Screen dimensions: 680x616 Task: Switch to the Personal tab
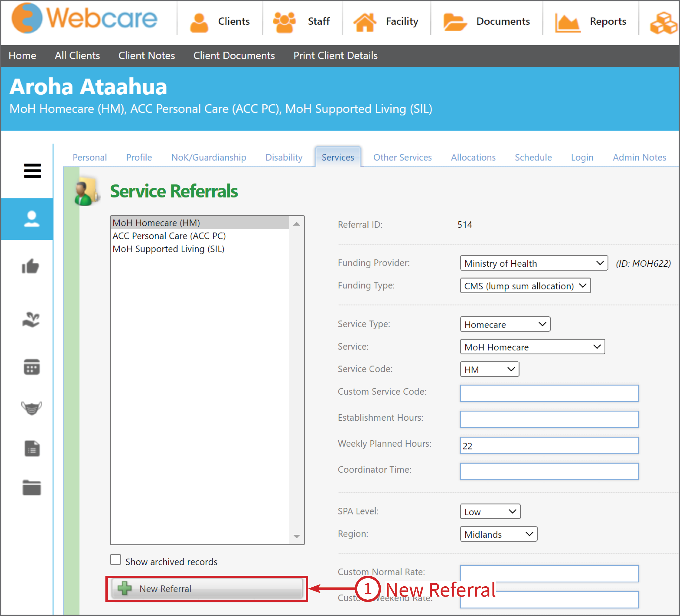click(x=90, y=157)
